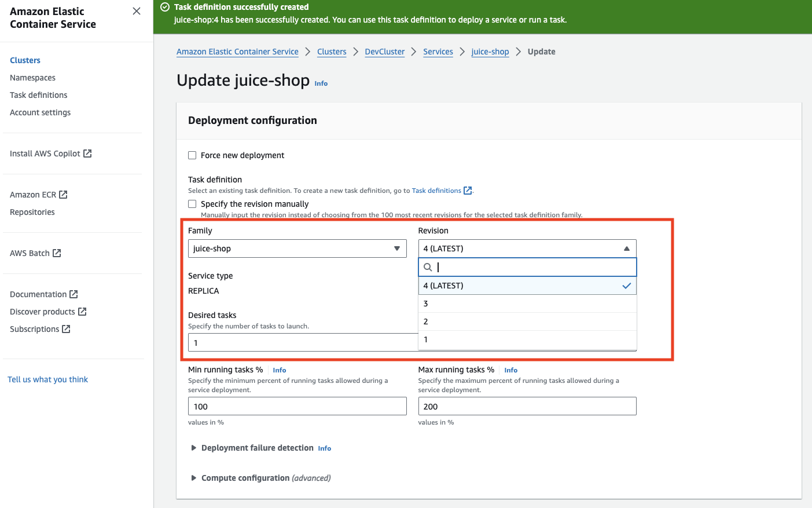Click the Max running tasks % field
This screenshot has width=812, height=508.
527,407
